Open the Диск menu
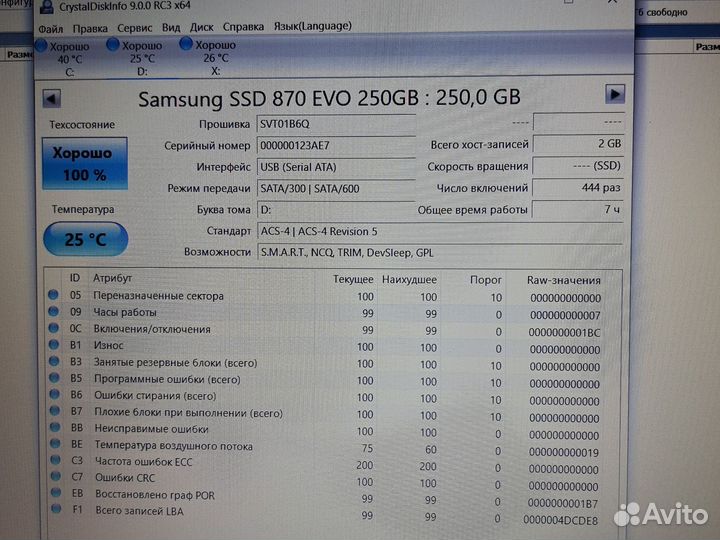 point(202,27)
